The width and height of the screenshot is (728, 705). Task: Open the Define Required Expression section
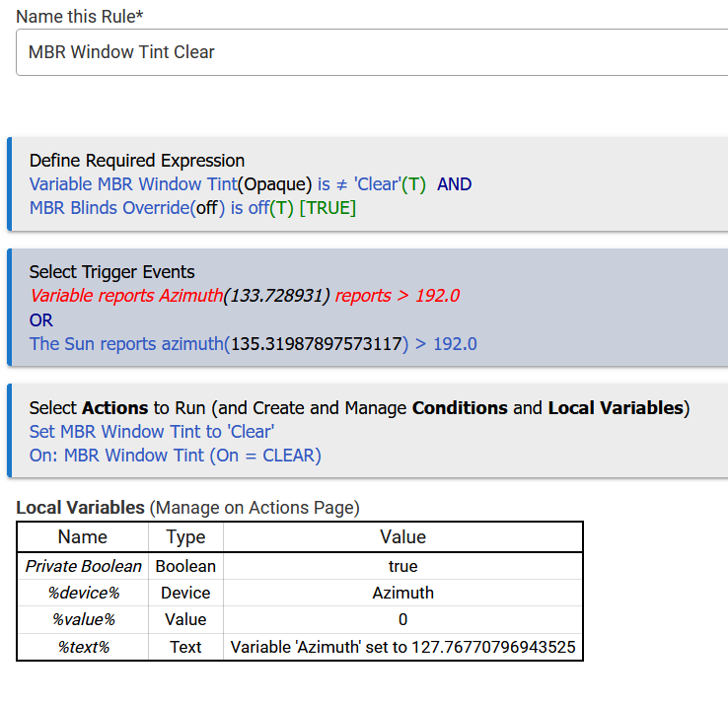point(137,161)
